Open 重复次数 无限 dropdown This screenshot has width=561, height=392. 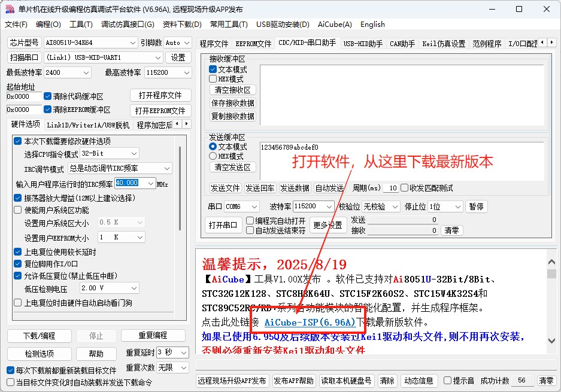pos(173,367)
